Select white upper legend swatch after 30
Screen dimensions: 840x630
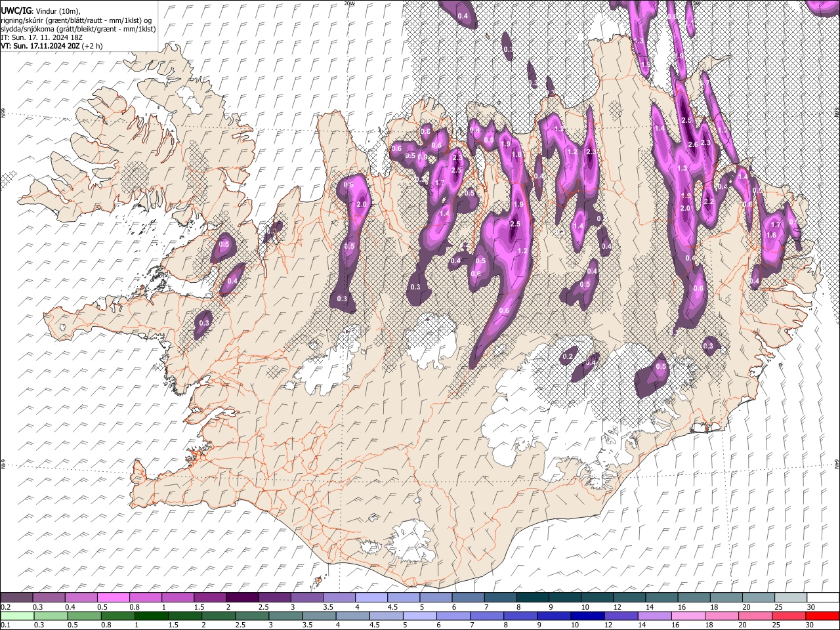pyautogui.click(x=822, y=598)
